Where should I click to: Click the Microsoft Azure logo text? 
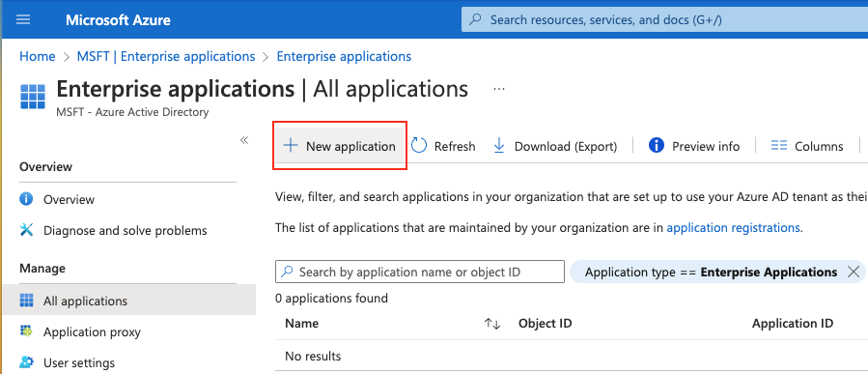pyautogui.click(x=118, y=20)
